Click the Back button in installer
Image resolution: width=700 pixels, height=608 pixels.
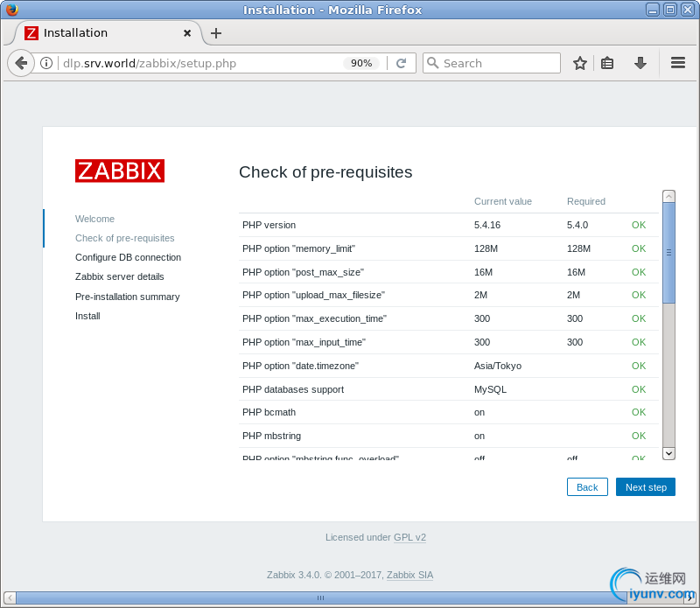tap(587, 487)
